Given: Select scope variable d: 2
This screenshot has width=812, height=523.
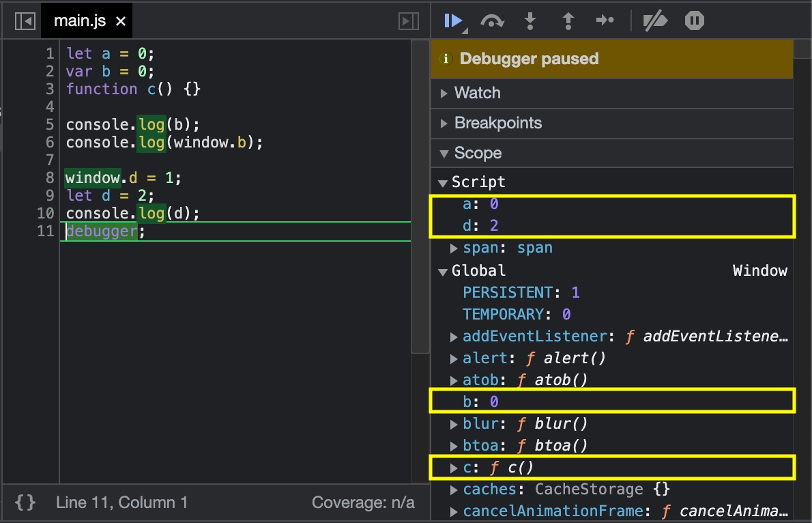Looking at the screenshot, I should [480, 226].
